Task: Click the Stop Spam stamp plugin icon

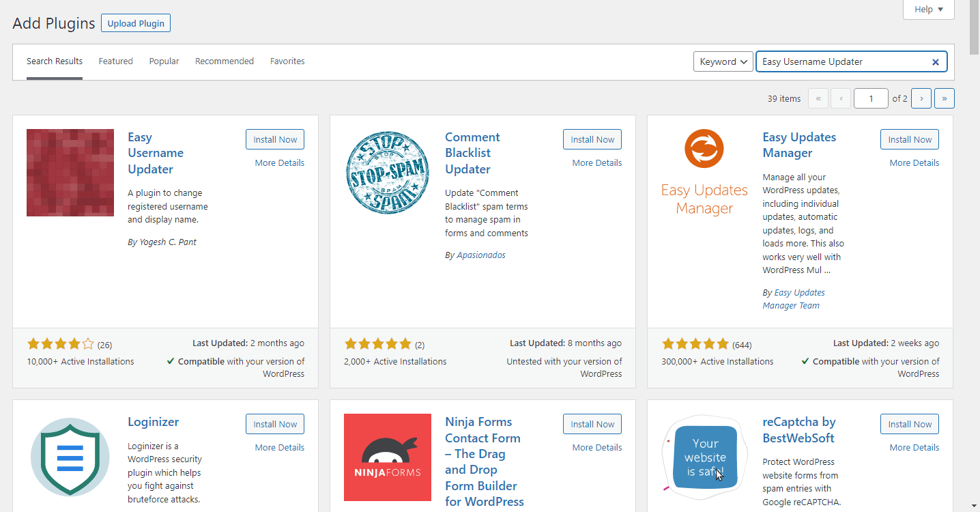Action: pos(388,173)
